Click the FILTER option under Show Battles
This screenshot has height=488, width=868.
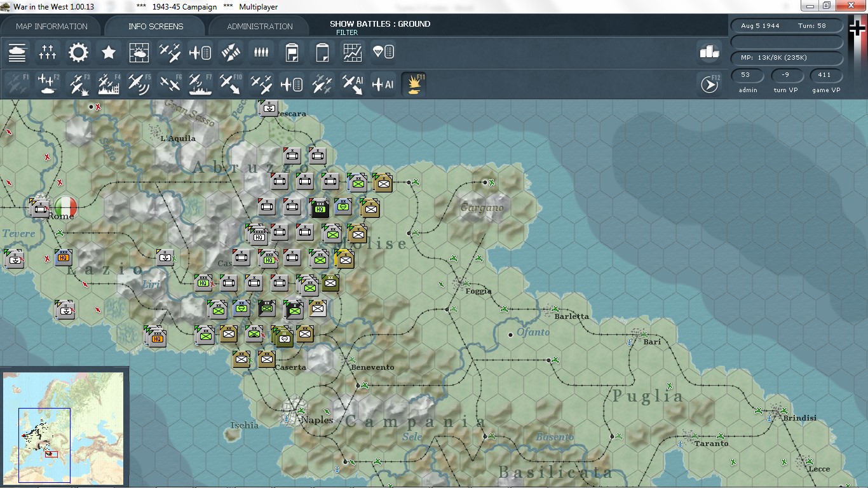(347, 32)
